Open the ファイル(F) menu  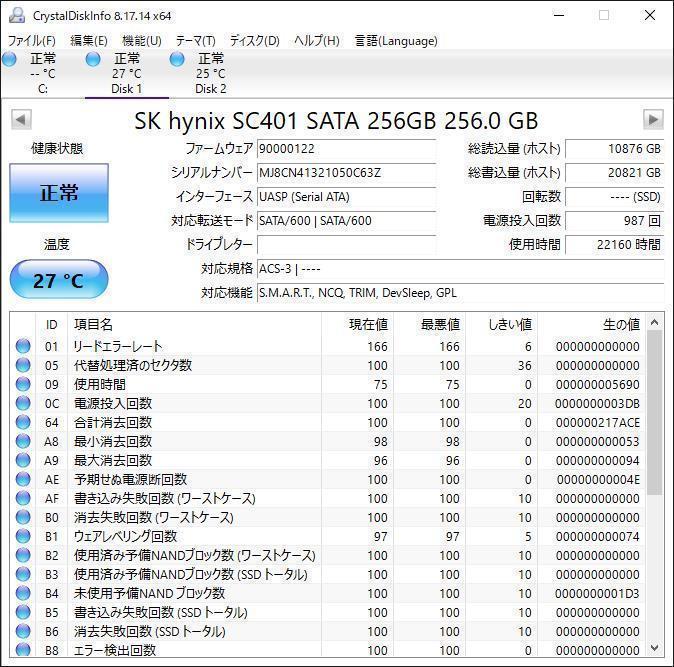tap(32, 41)
